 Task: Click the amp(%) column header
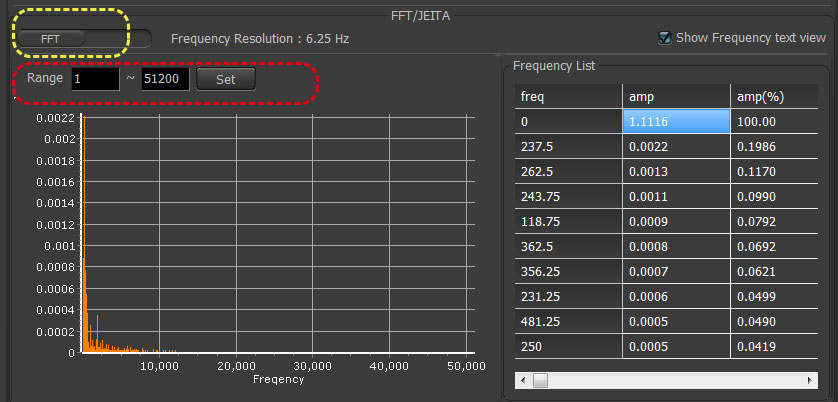(773, 95)
